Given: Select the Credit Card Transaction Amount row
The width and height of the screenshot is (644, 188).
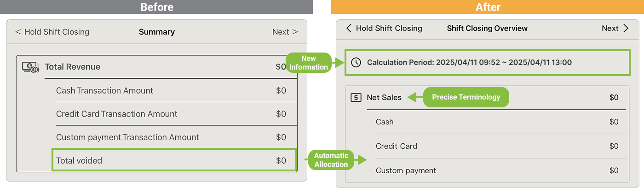Looking at the screenshot, I should click(x=171, y=114).
